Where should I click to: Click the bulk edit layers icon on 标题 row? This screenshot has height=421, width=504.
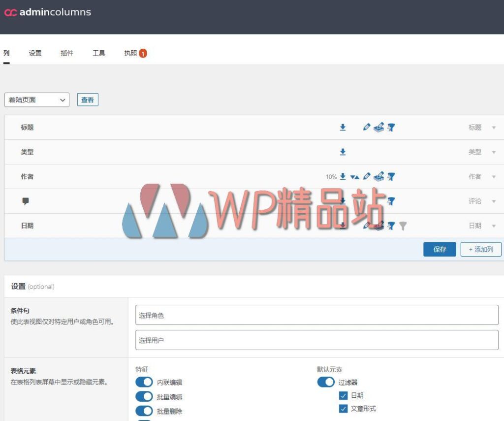pyautogui.click(x=378, y=127)
